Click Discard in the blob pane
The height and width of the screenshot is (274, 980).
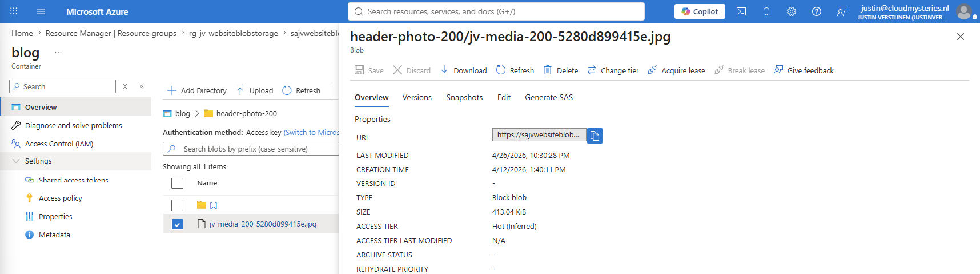click(x=412, y=70)
